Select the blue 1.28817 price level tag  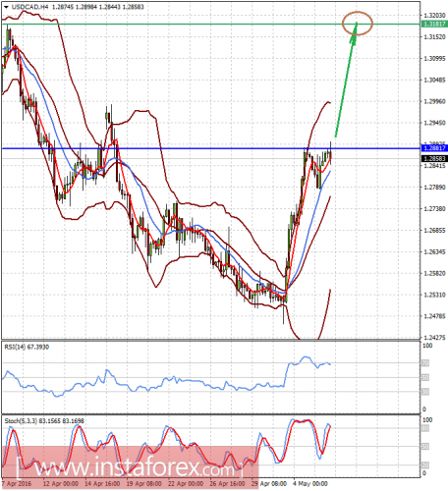click(434, 148)
